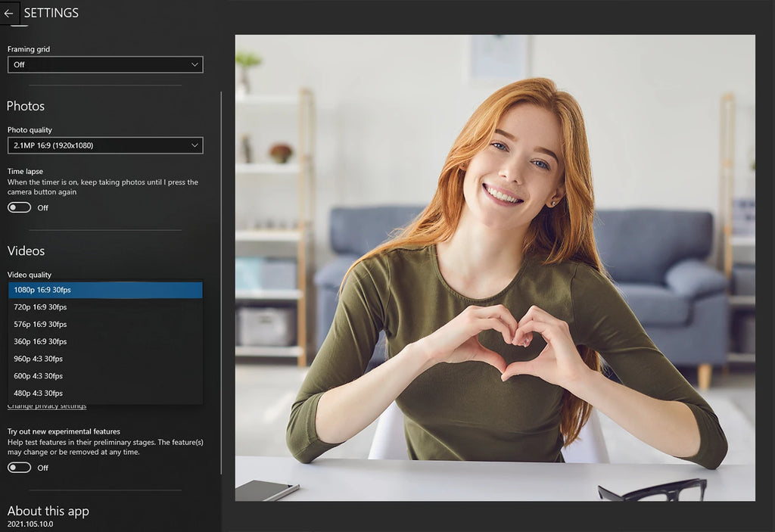The image size is (775, 532).
Task: Select the 576p 16:9 30fps option
Action: (105, 325)
